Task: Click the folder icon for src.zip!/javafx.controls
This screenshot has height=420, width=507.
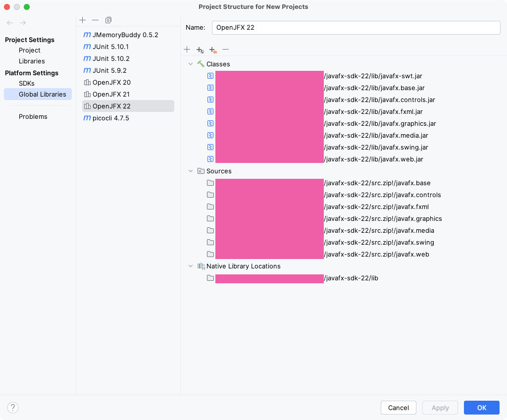Action: click(210, 195)
